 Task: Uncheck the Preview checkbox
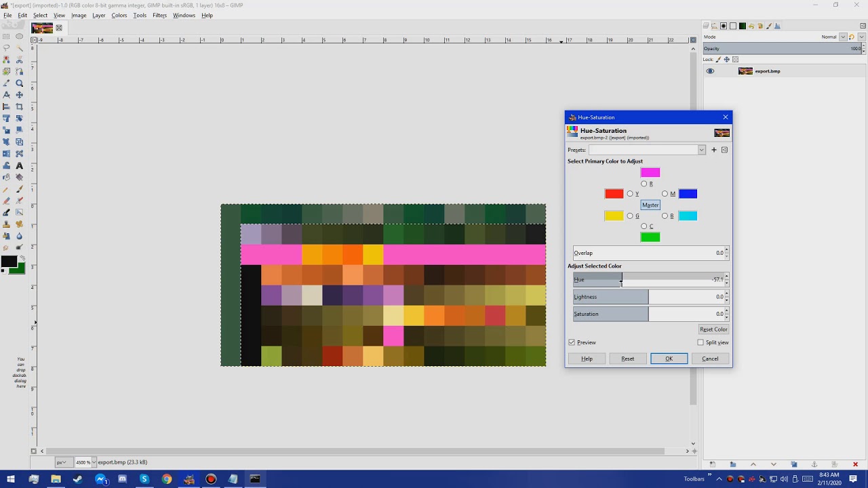572,342
